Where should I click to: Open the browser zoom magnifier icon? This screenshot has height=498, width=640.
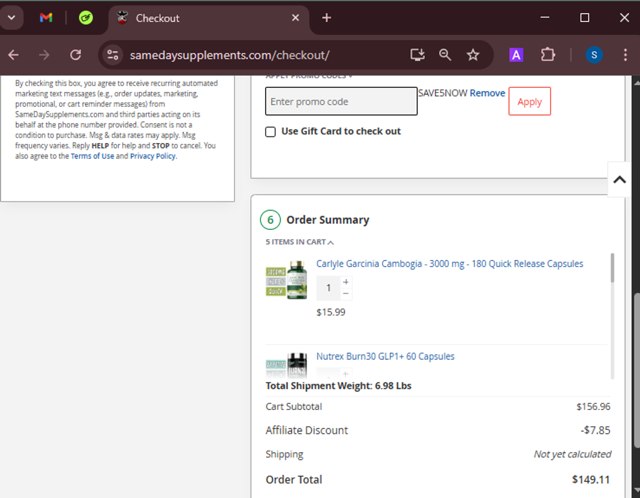[445, 55]
